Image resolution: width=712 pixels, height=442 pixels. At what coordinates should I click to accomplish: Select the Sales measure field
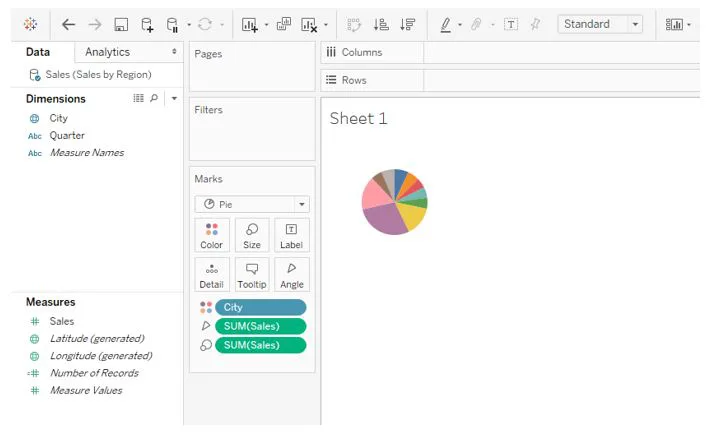(x=62, y=321)
